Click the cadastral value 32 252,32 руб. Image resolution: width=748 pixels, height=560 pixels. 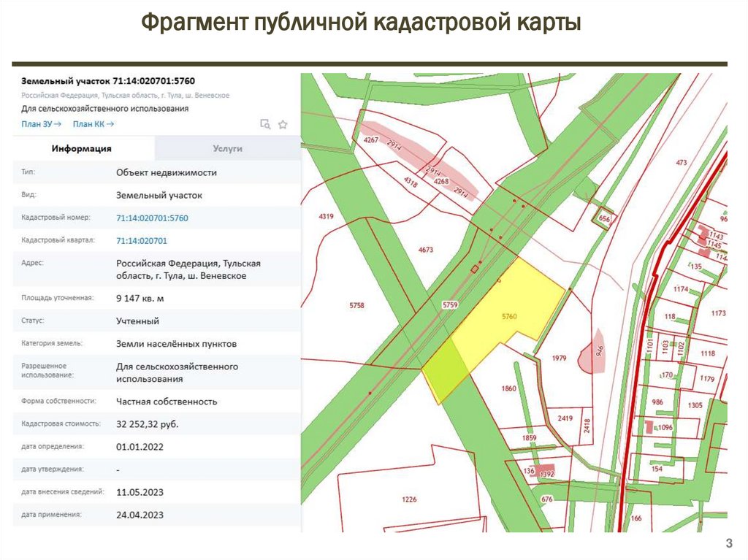pos(148,424)
